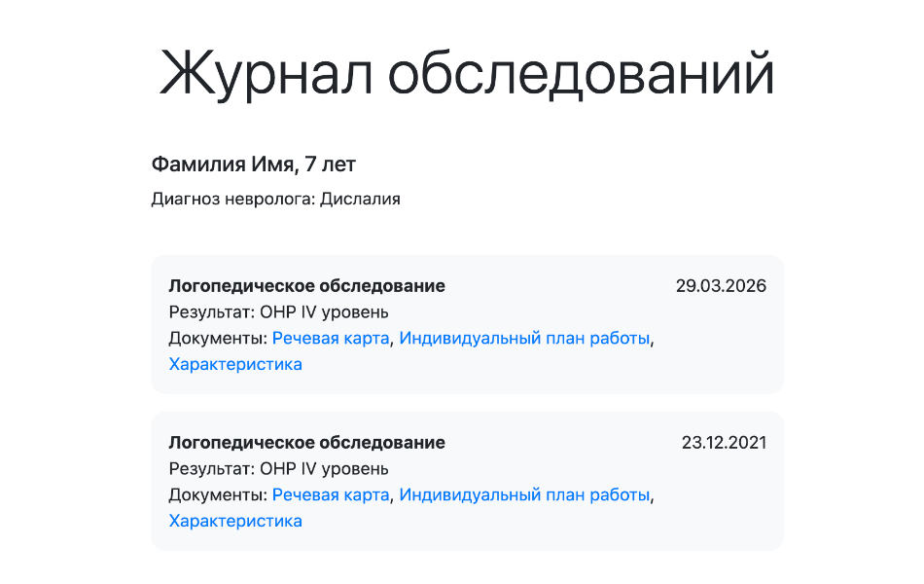The image size is (924, 584).
Task: Select the Логопедическое обследование heading dated 29.03.2026
Action: (x=307, y=286)
